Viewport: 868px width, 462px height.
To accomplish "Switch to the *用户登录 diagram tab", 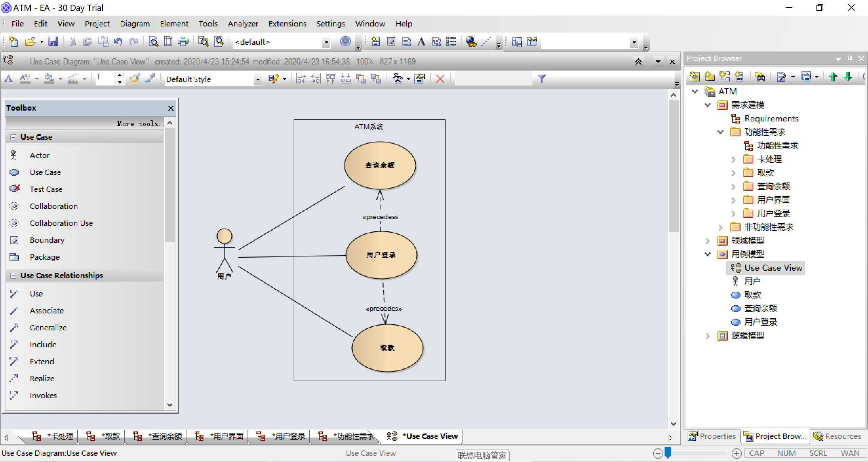I will [288, 436].
